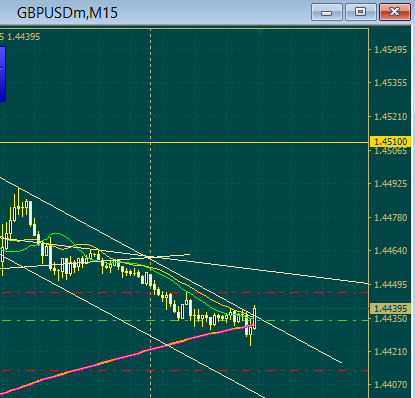
Task: Click the latest bullish candlestick
Action: 255,318
